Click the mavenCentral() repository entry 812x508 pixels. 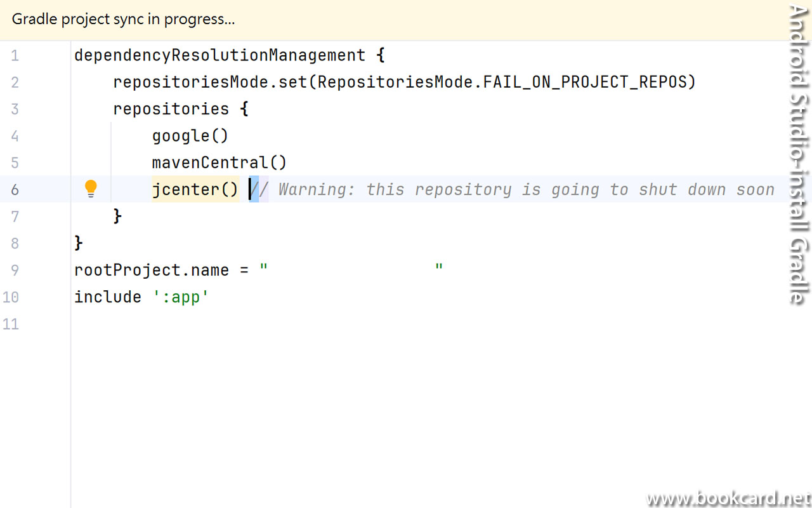219,162
